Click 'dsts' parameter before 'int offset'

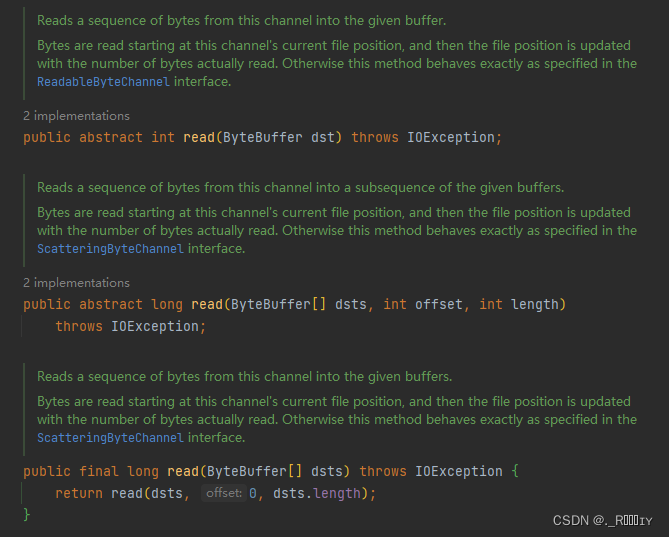(x=351, y=305)
